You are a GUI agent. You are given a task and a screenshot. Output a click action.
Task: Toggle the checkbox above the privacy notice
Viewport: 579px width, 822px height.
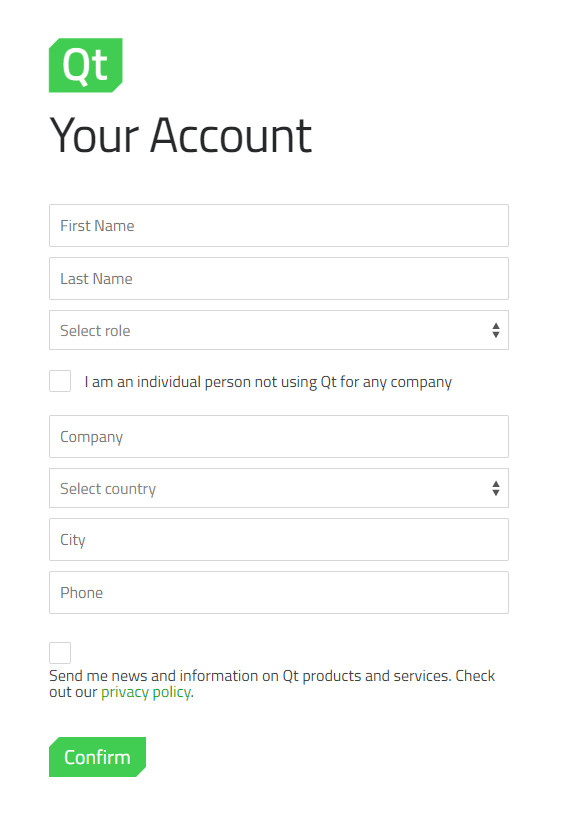click(59, 652)
